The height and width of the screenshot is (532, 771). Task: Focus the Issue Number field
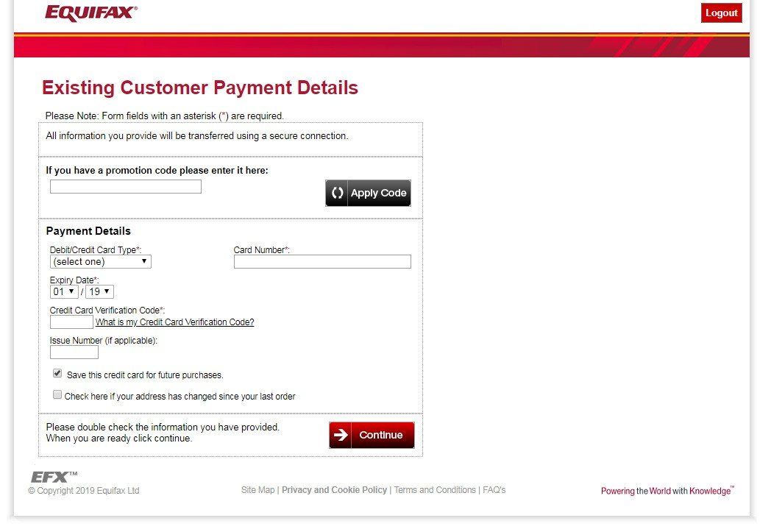coord(74,352)
